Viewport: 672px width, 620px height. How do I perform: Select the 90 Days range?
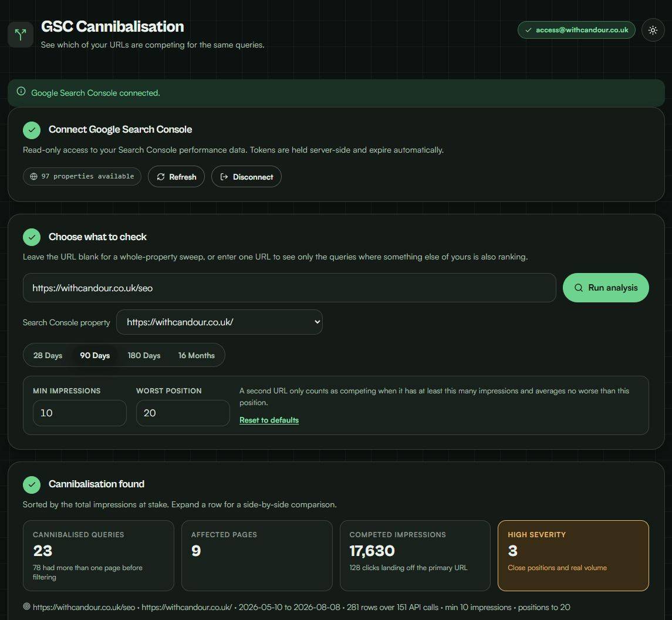coord(94,355)
